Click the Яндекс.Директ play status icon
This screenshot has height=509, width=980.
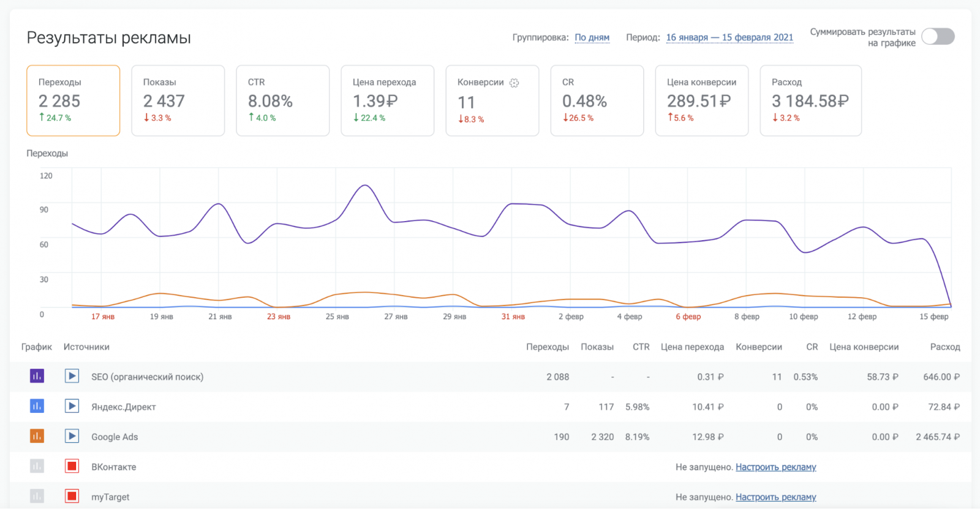[72, 406]
